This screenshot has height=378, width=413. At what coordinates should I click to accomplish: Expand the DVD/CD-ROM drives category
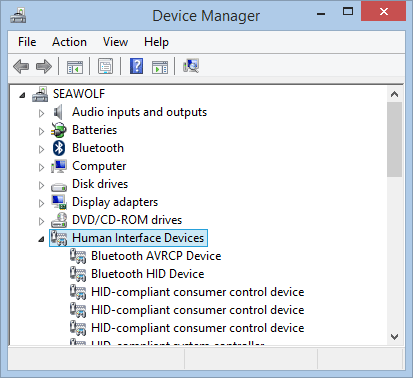click(x=41, y=221)
